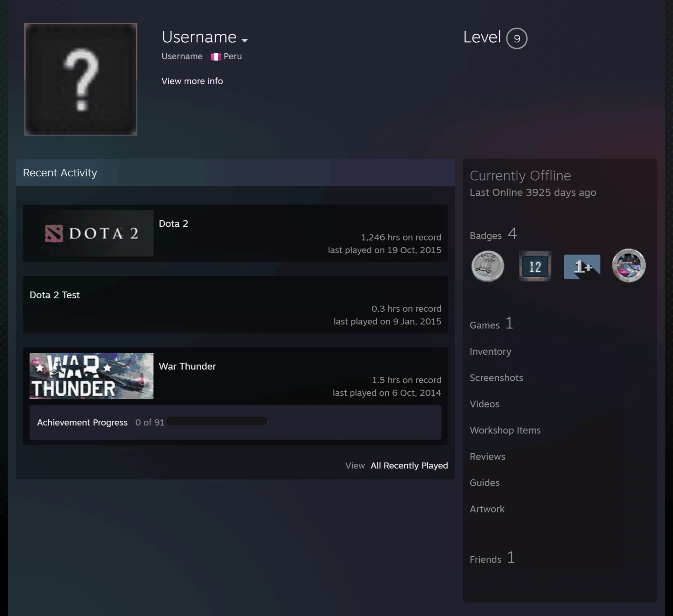This screenshot has width=673, height=616.
Task: Open the Videos link
Action: point(484,404)
